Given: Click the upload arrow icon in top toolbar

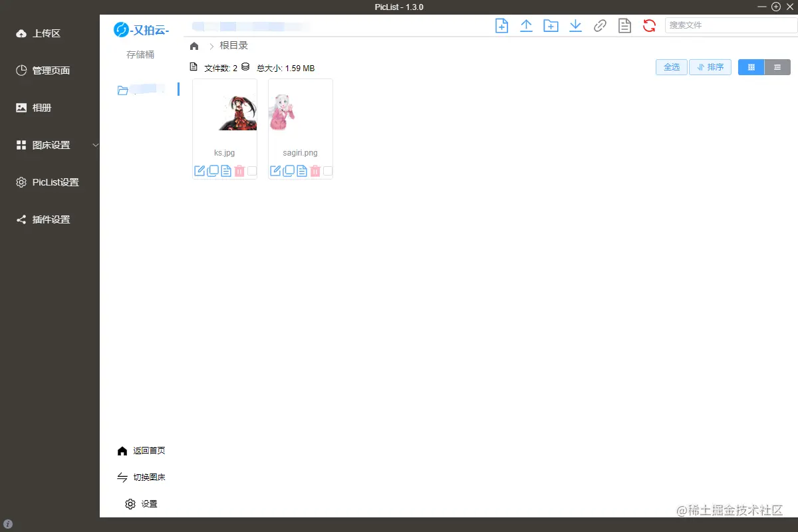Looking at the screenshot, I should pos(526,26).
